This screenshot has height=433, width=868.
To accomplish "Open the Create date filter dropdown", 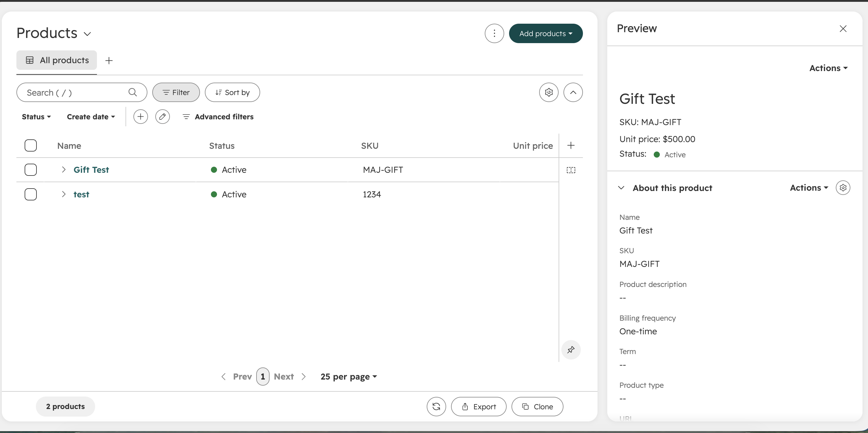I will pos(91,117).
